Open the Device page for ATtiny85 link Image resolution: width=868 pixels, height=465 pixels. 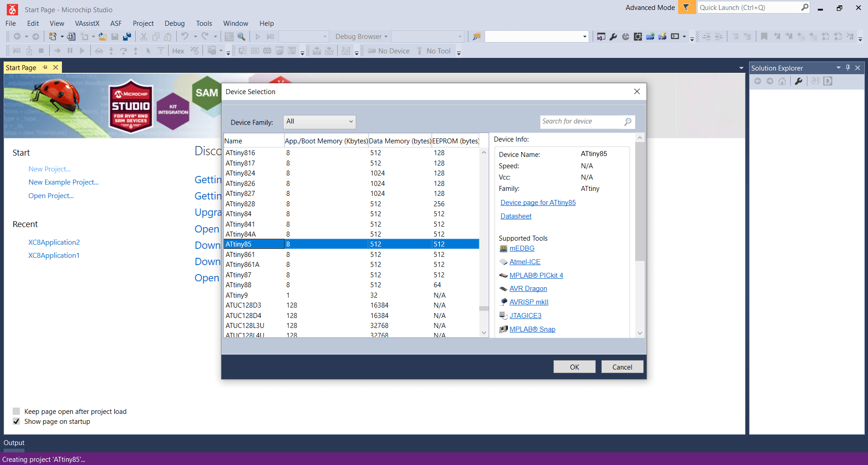pyautogui.click(x=538, y=203)
